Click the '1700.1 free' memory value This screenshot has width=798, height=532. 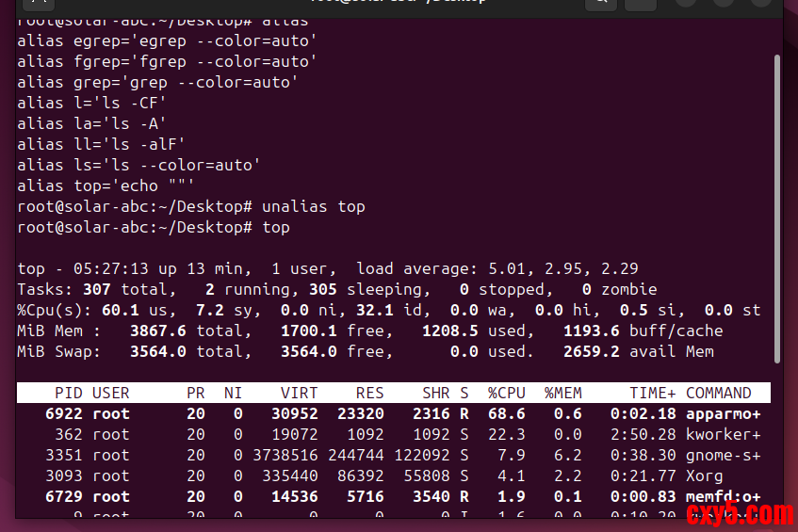pyautogui.click(x=336, y=331)
